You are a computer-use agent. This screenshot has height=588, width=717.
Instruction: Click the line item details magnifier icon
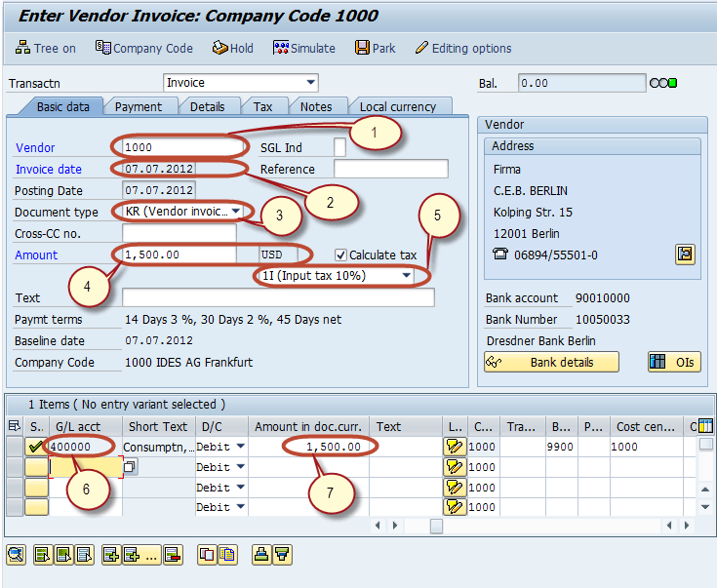(x=16, y=555)
